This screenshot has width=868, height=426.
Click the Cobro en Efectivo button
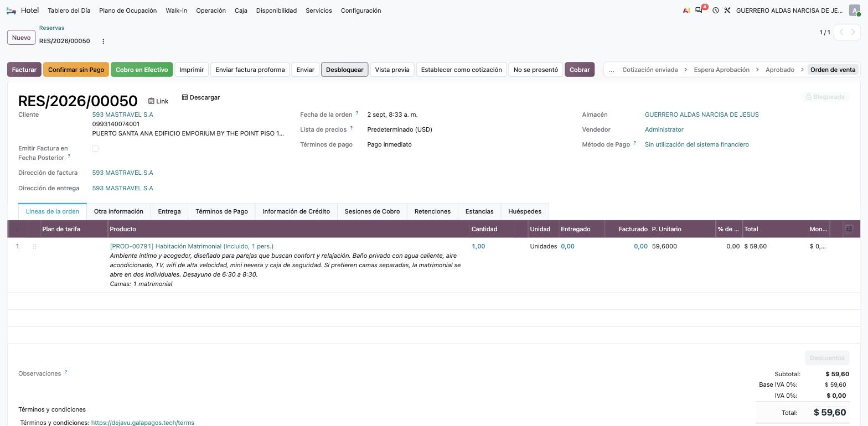point(142,70)
